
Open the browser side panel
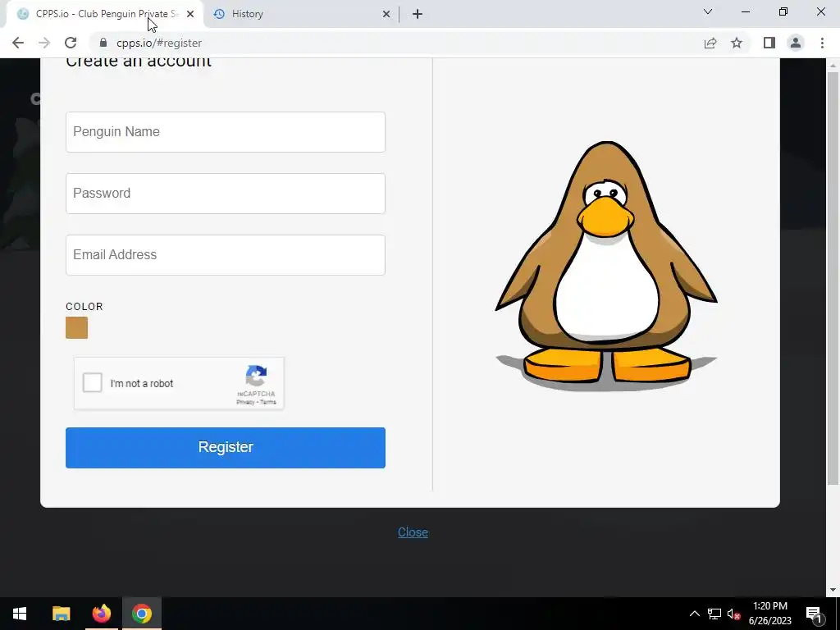769,43
